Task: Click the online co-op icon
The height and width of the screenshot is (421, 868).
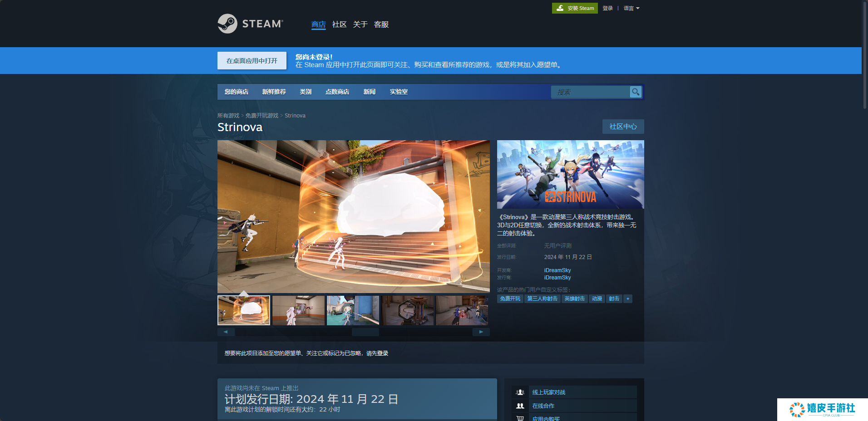Action: click(520, 406)
